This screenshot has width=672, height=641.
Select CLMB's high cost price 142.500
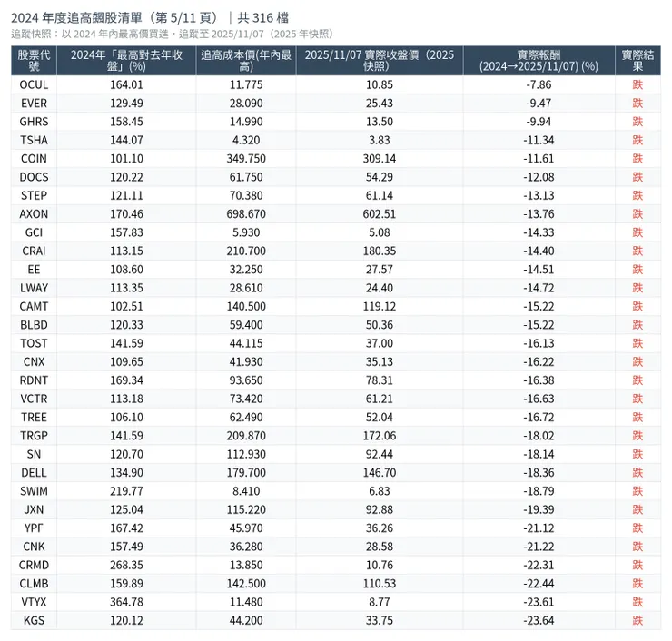[246, 583]
